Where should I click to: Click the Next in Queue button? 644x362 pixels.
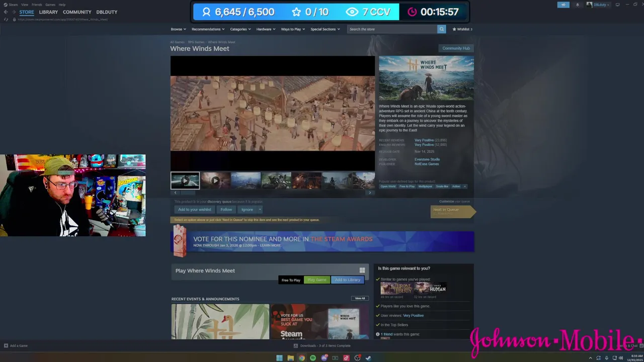[x=452, y=212]
